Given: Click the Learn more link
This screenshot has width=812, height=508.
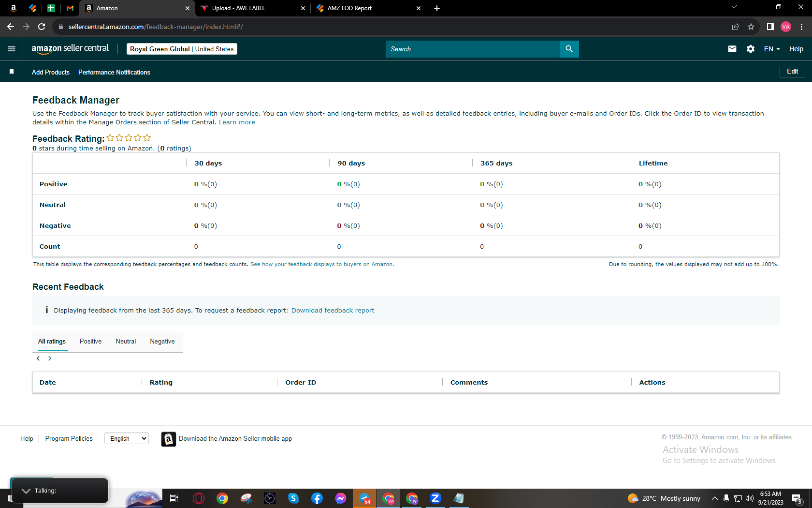Looking at the screenshot, I should (237, 122).
